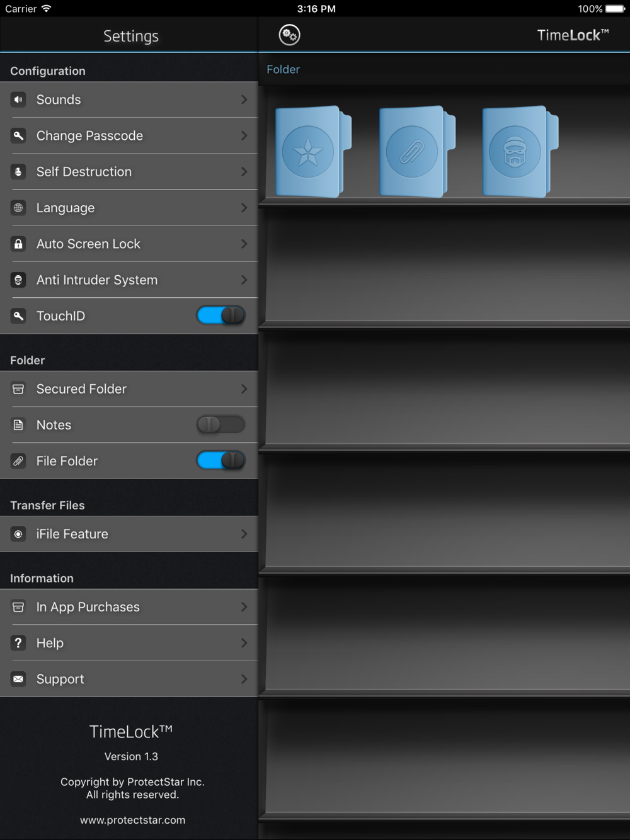630x840 pixels.
Task: Open the paperclip folder on the shelf
Action: (416, 152)
